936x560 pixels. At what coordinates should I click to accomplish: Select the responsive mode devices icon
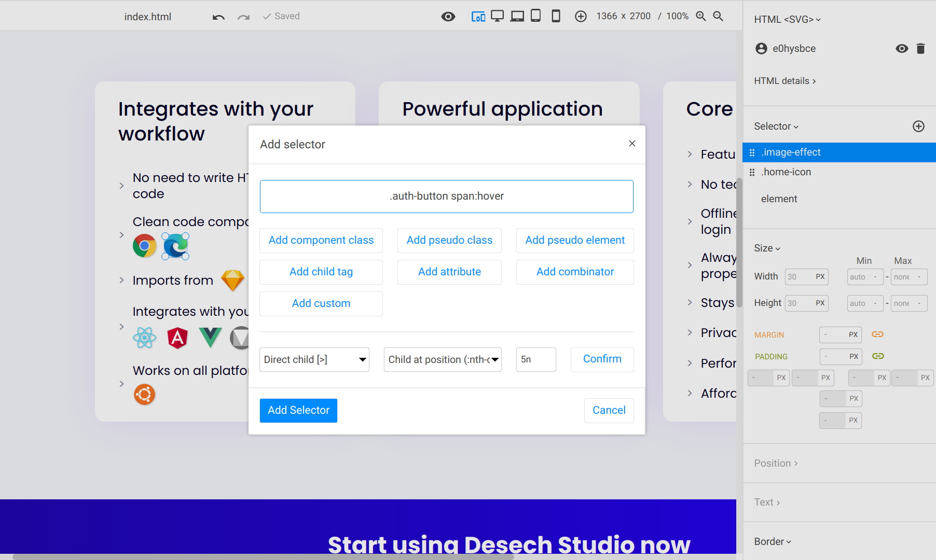pos(478,17)
